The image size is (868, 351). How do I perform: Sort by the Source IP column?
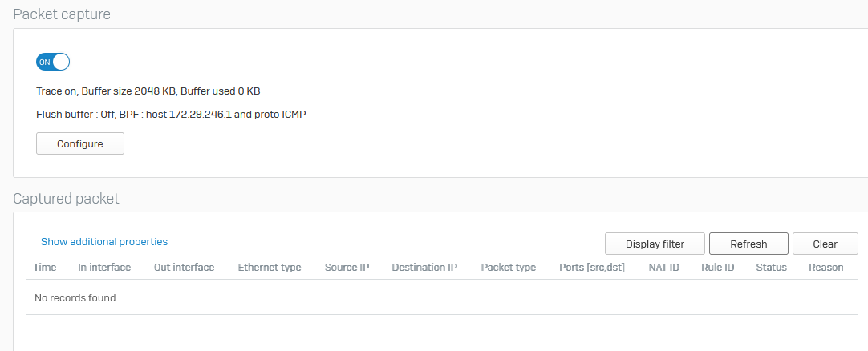347,268
